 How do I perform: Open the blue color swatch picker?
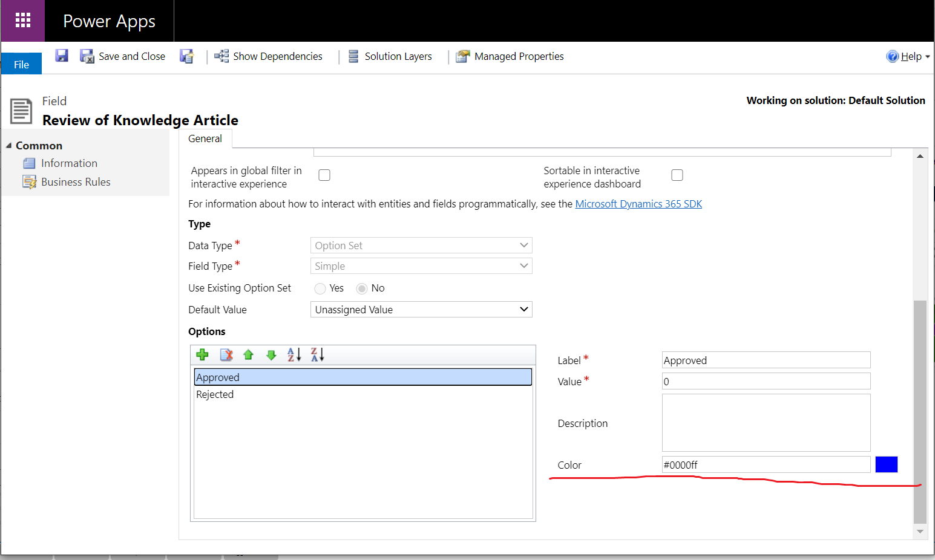pos(887,464)
